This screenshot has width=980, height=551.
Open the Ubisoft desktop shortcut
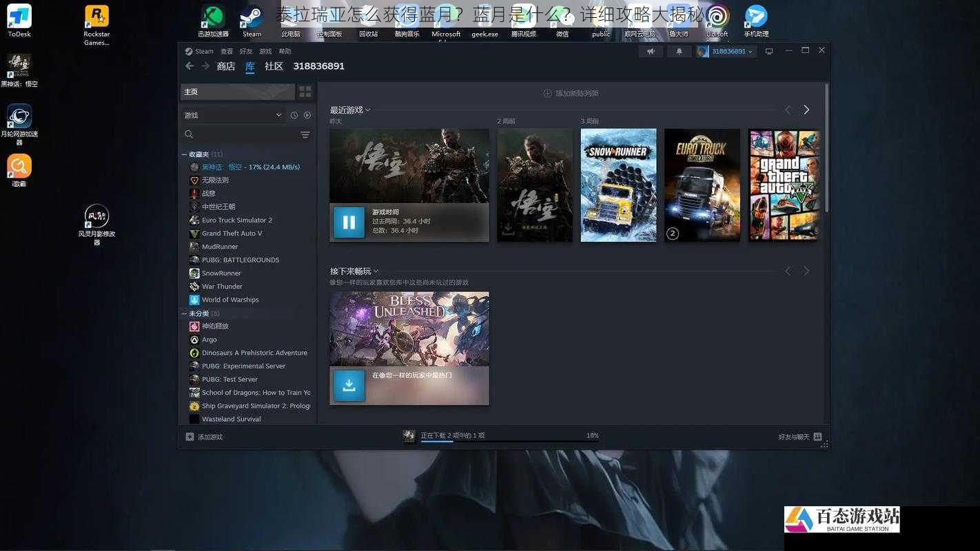tap(717, 21)
